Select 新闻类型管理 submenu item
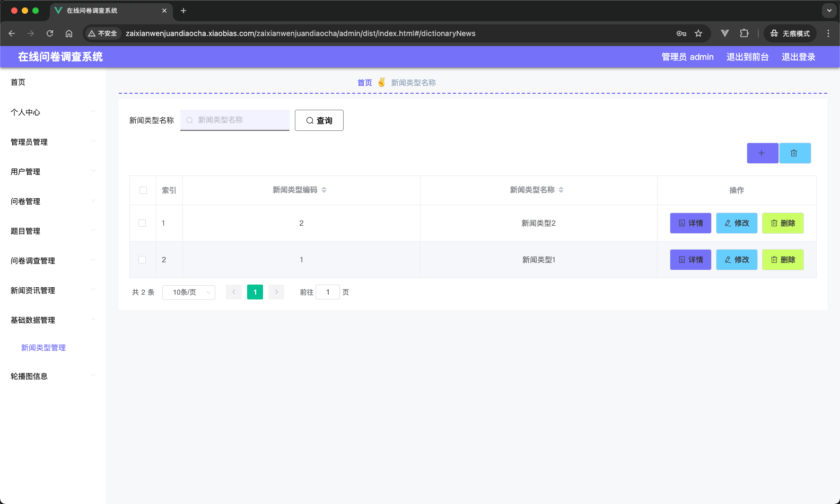The width and height of the screenshot is (840, 504). 43,348
